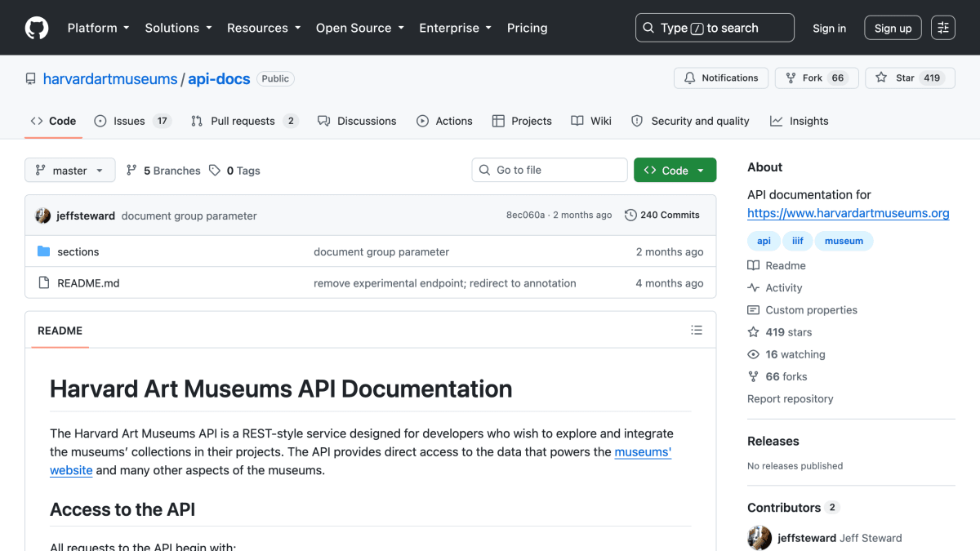Click the Contributors count badge 2
980x551 pixels.
832,508
